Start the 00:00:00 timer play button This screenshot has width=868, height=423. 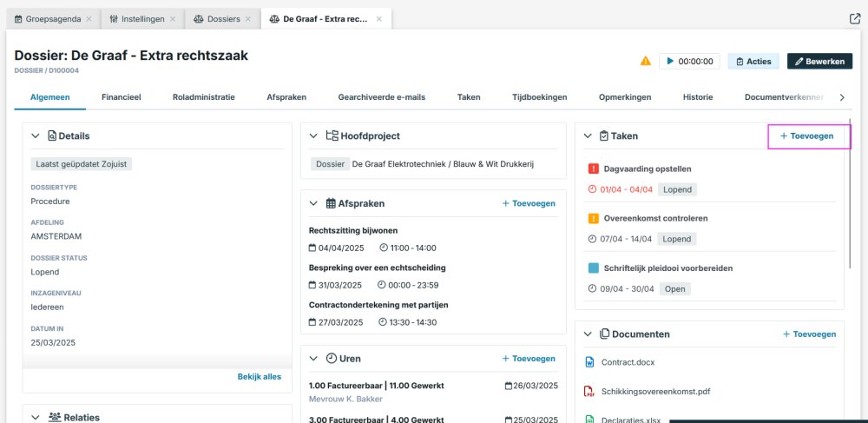pos(670,61)
